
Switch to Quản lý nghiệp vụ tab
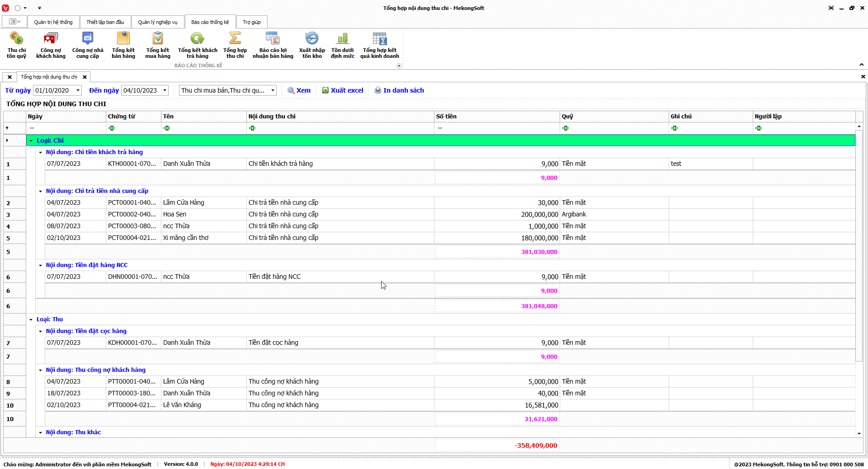click(158, 22)
